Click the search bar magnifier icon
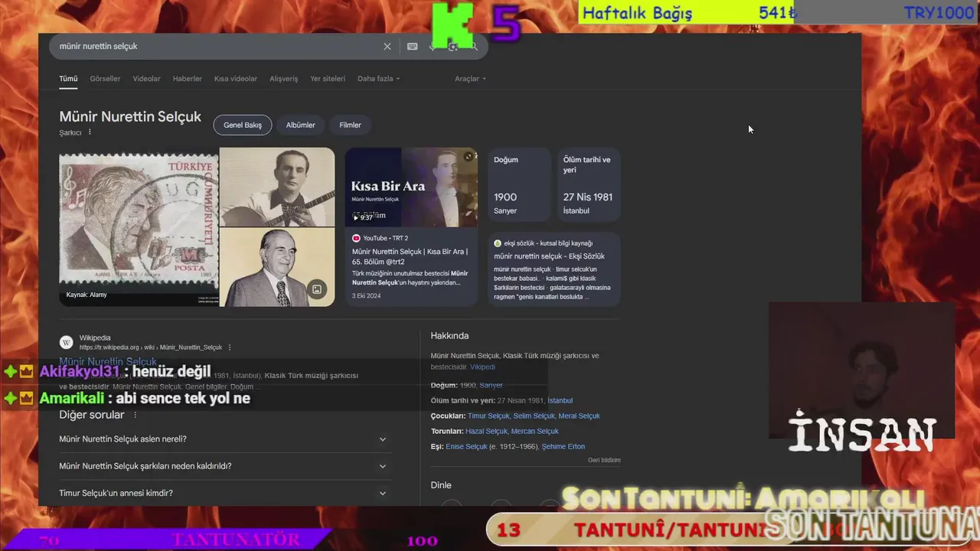The image size is (980, 551). (x=474, y=47)
